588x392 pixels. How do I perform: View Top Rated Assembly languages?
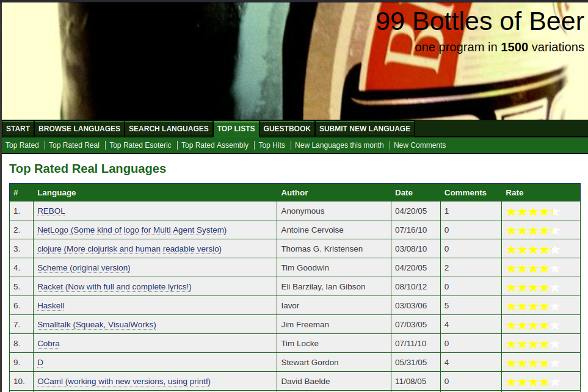(215, 145)
